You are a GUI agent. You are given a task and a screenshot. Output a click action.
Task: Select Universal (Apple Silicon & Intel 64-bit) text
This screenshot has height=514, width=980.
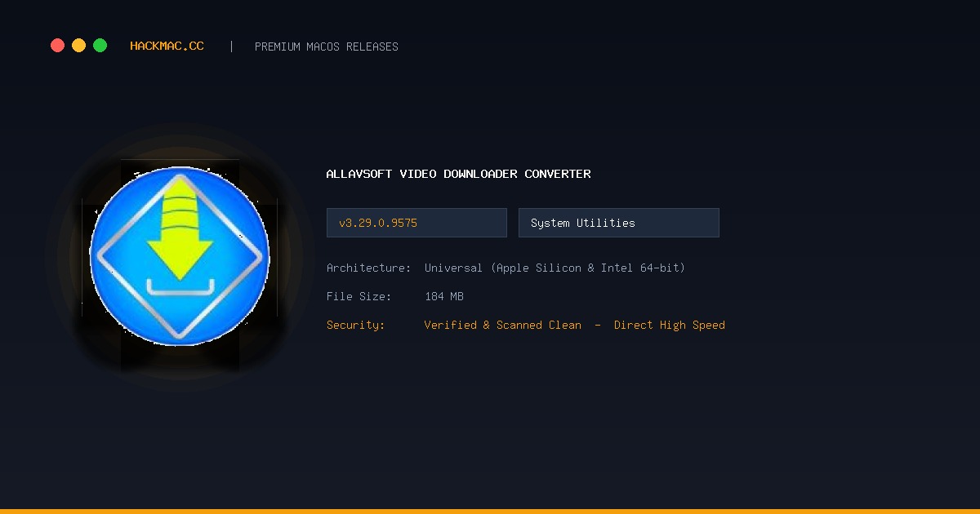[555, 268]
